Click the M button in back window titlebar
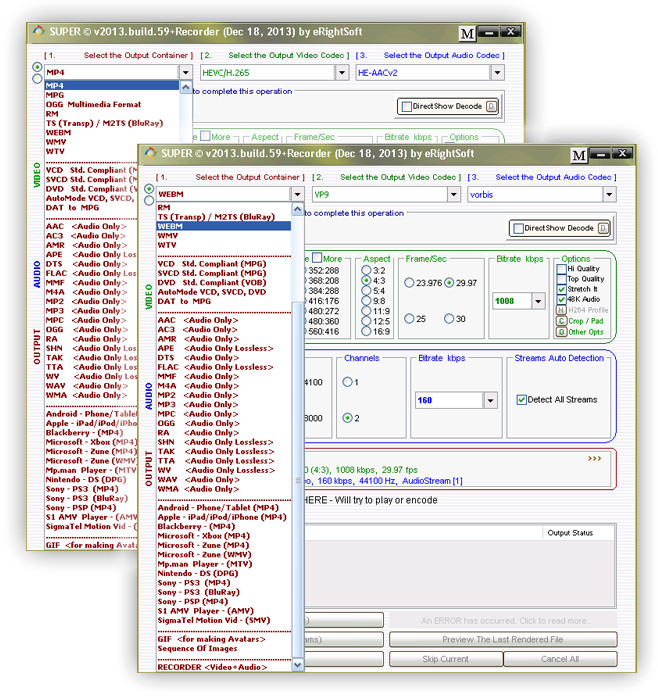This screenshot has height=696, width=658. (467, 34)
